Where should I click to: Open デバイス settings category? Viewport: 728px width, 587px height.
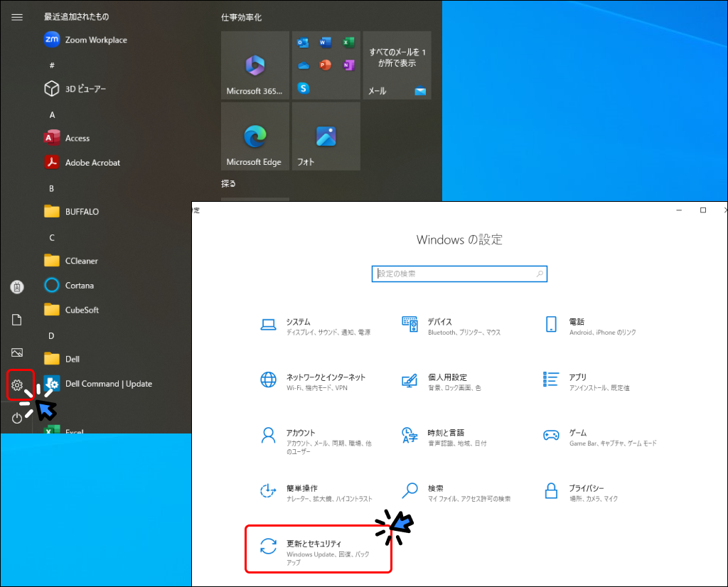coord(451,326)
